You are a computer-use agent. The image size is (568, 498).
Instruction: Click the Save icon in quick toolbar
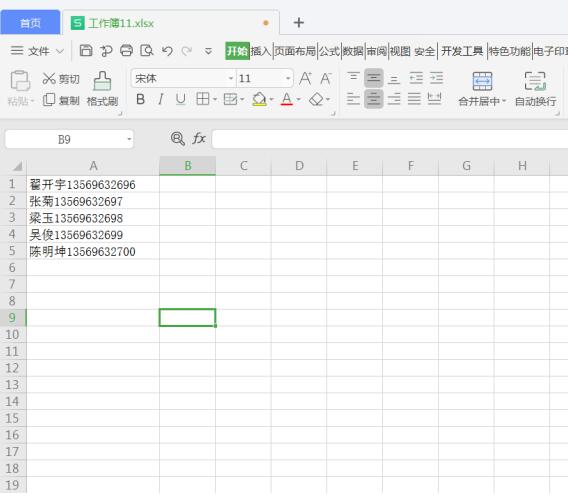point(86,51)
